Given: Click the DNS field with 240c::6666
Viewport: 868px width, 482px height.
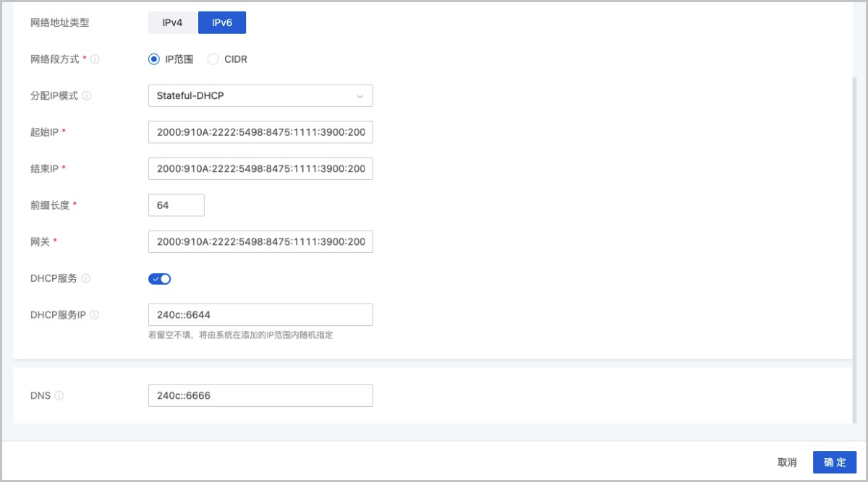Looking at the screenshot, I should pyautogui.click(x=260, y=395).
